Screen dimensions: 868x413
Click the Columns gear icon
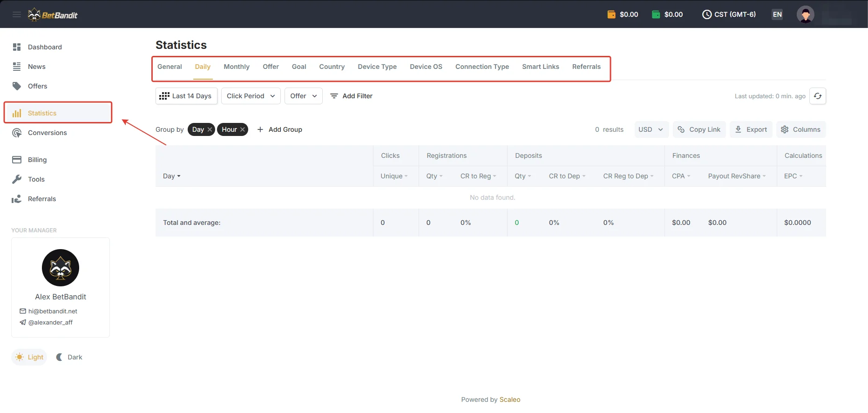[785, 129]
